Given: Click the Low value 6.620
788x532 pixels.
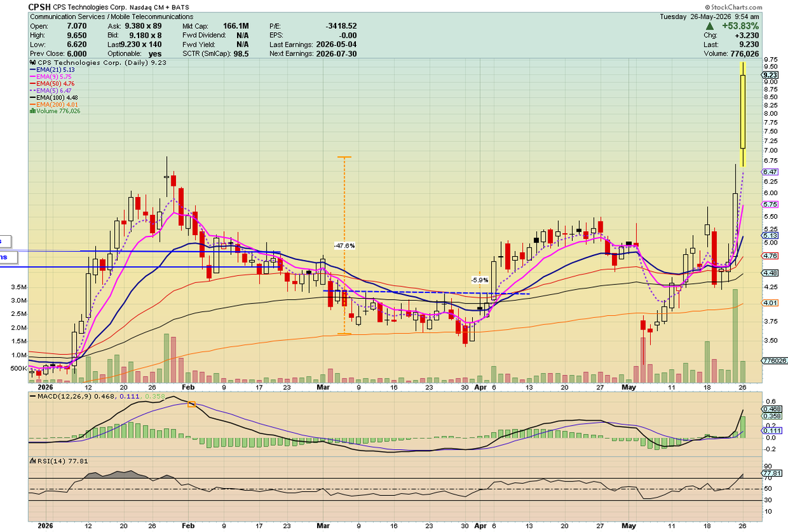Looking at the screenshot, I should pyautogui.click(x=78, y=44).
